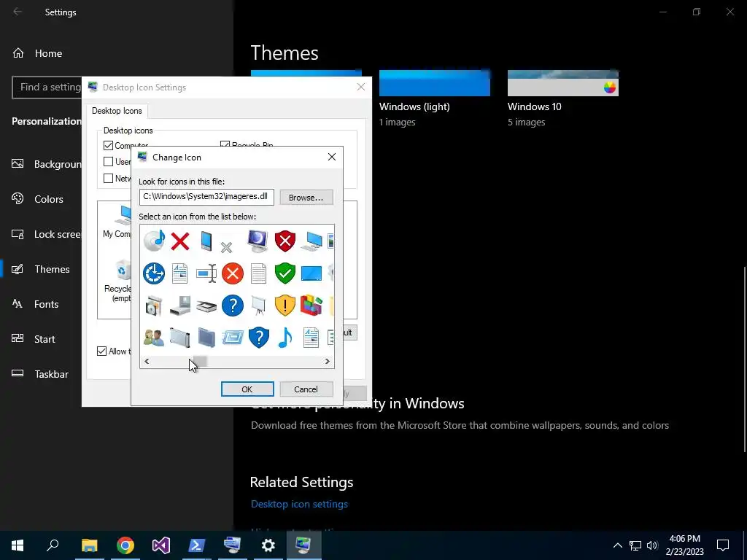Open the volume control in tray
This screenshot has width=747, height=560.
pos(652,545)
